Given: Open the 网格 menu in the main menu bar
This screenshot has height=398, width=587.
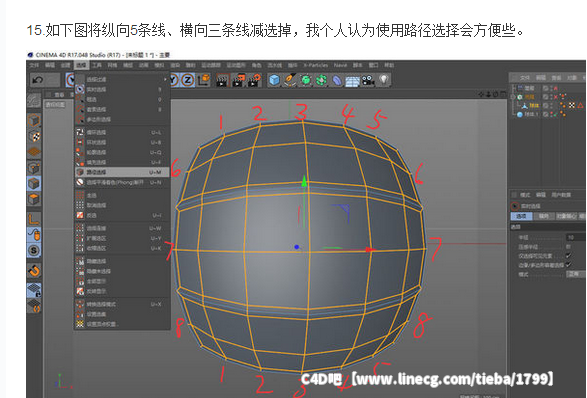Looking at the screenshot, I should coord(112,65).
